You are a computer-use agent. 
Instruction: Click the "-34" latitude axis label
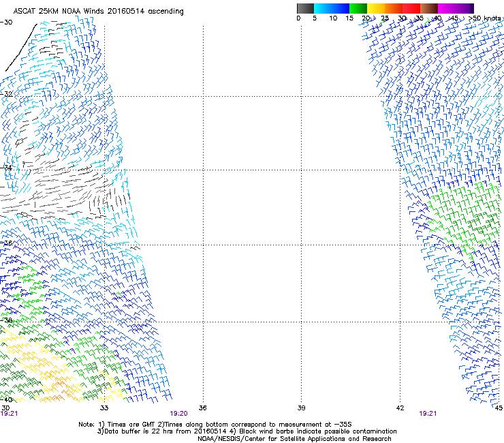pyautogui.click(x=6, y=168)
